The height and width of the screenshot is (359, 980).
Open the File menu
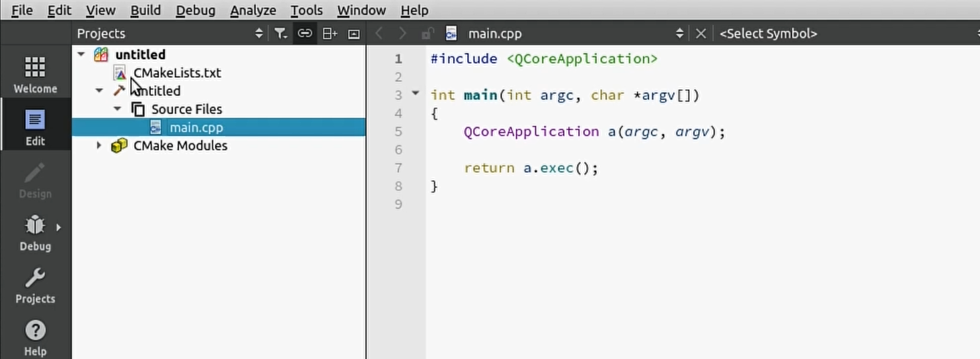[x=22, y=10]
